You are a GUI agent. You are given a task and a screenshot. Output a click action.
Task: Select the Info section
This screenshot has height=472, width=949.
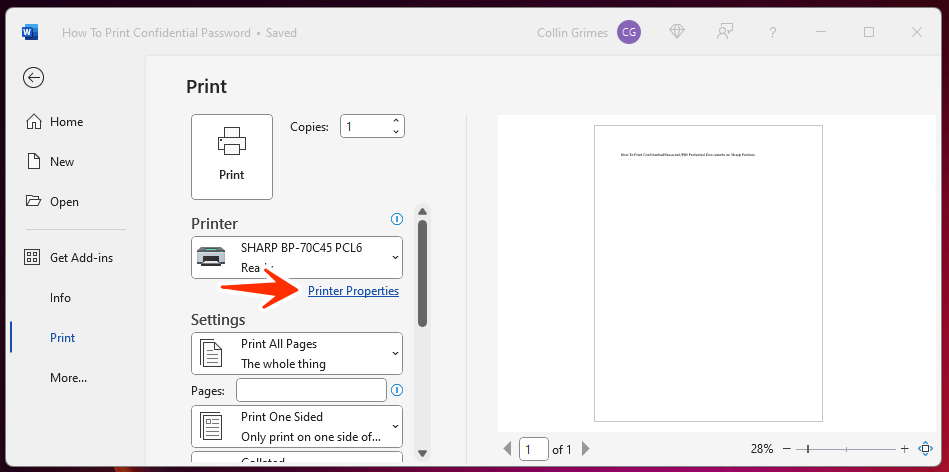(61, 298)
